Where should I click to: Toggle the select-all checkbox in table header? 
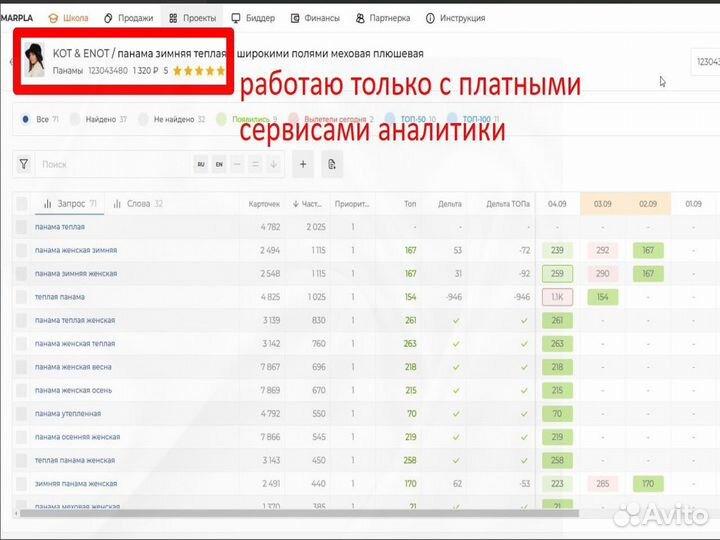point(22,204)
